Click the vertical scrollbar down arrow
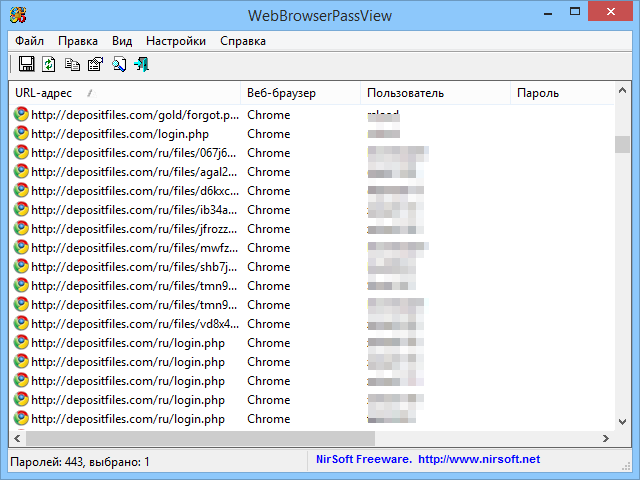The height and width of the screenshot is (480, 640). pyautogui.click(x=622, y=422)
